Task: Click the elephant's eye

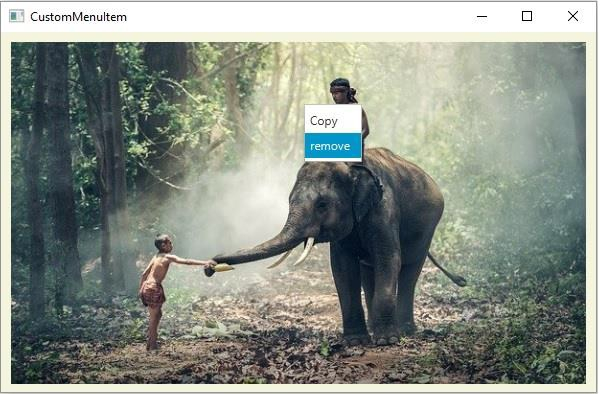Action: (321, 204)
